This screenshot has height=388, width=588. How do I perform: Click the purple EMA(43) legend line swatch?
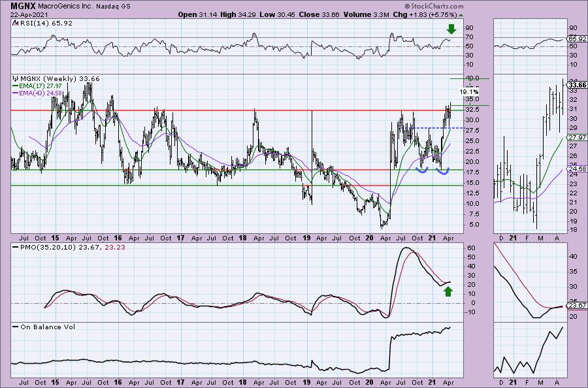coord(16,93)
